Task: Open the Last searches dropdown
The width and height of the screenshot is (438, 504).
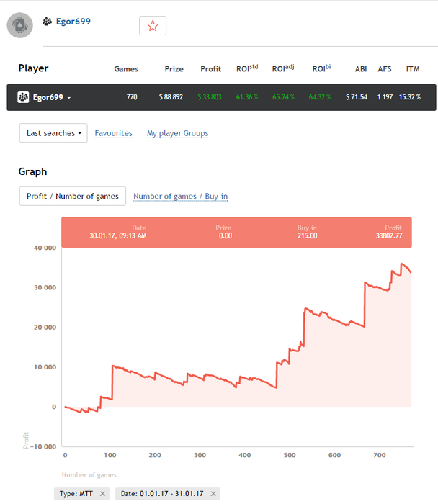Action: (53, 133)
